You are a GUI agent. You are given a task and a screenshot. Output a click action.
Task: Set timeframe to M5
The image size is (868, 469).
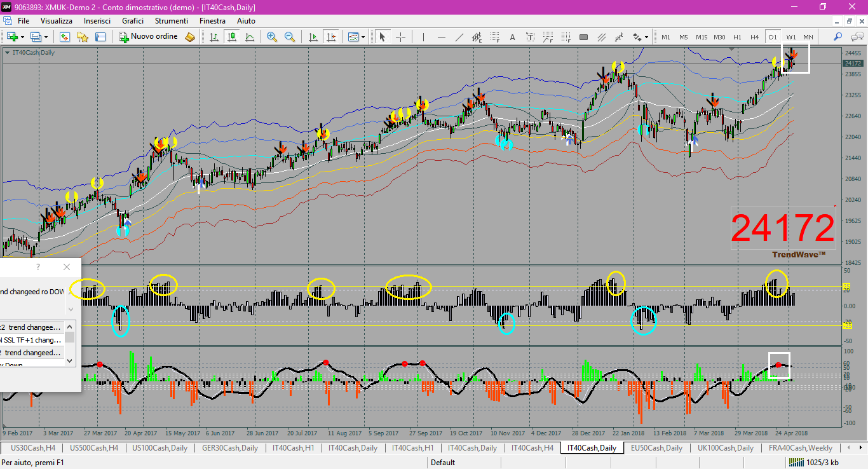(683, 37)
